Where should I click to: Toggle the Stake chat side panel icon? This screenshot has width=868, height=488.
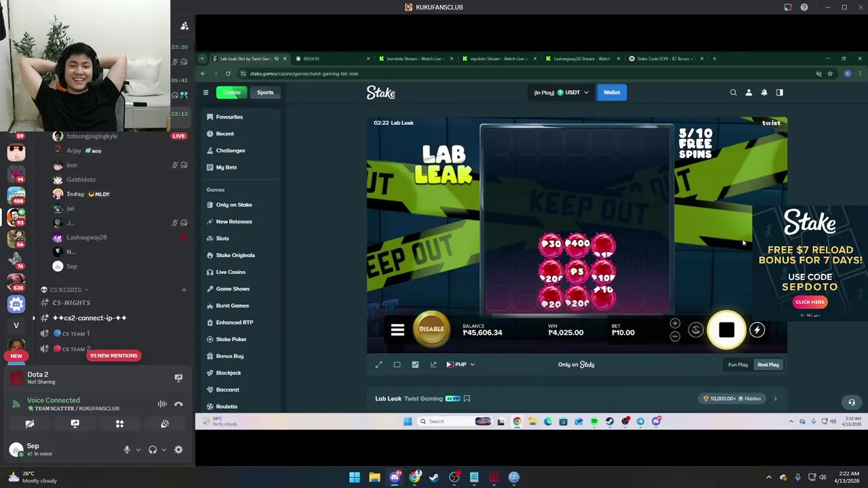pos(780,92)
